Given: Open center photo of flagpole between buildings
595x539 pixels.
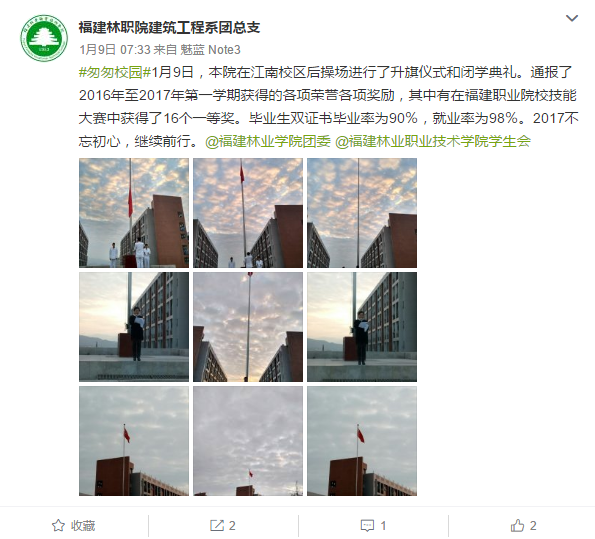Looking at the screenshot, I should pos(248,327).
